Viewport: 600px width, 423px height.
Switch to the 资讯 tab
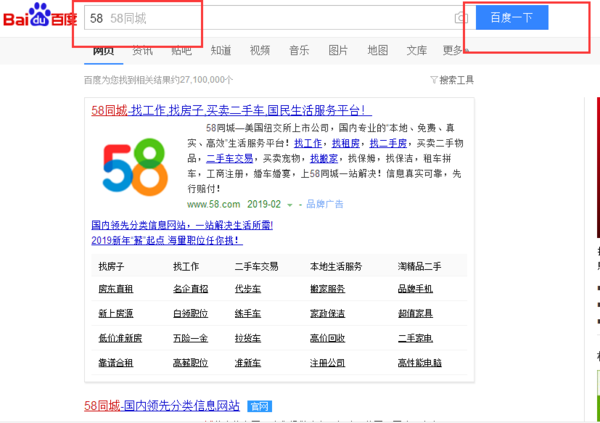pyautogui.click(x=142, y=50)
